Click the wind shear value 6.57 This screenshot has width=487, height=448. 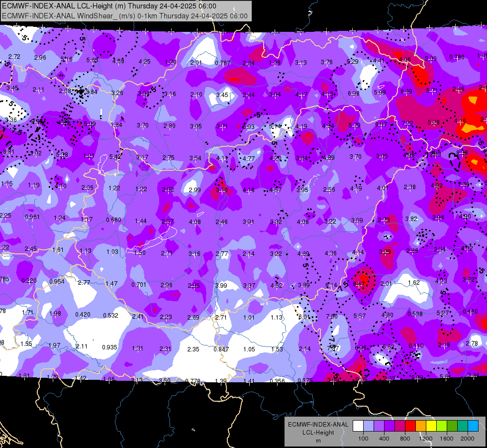pos(381,124)
